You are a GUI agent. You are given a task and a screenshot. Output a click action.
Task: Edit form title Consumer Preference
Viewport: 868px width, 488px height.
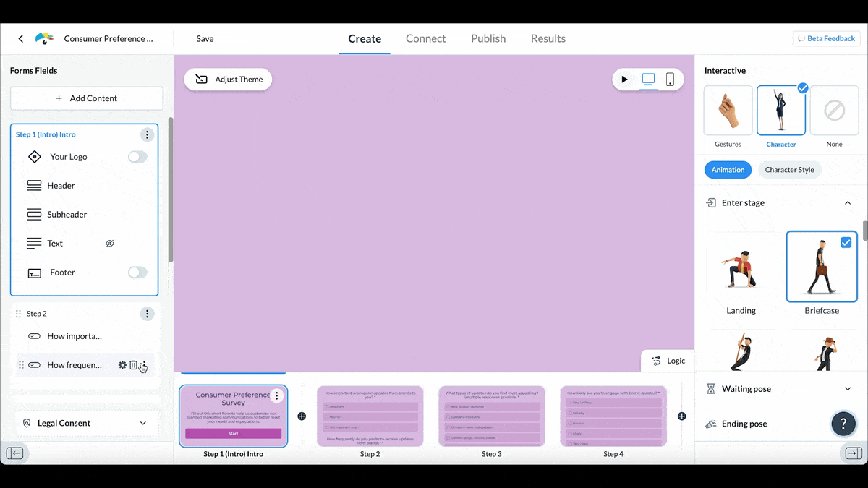coord(109,39)
